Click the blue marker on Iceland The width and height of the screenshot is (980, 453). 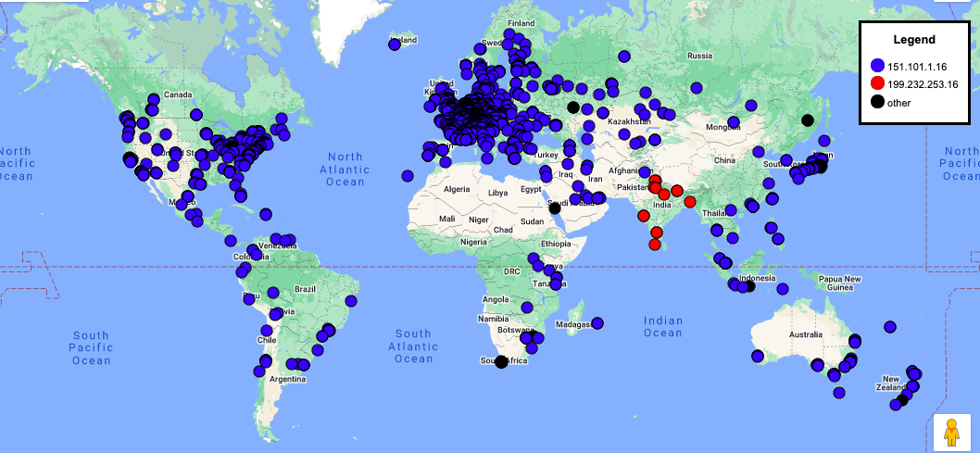[x=395, y=44]
